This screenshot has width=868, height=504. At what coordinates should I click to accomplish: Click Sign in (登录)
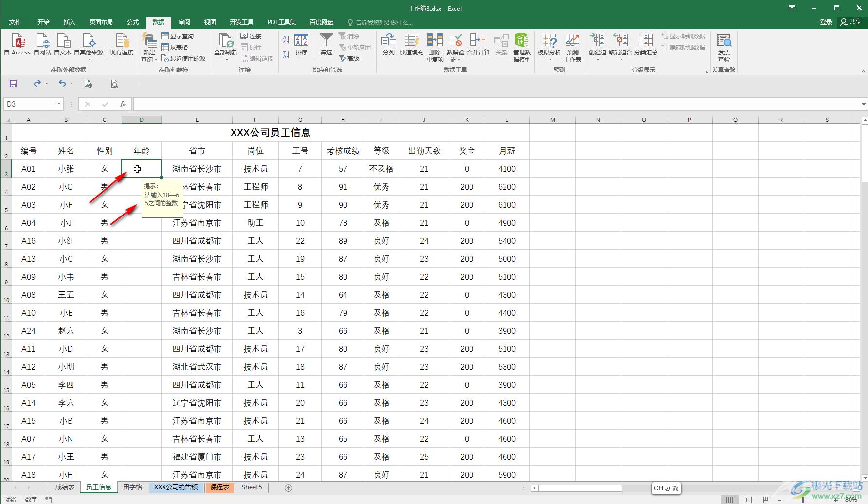click(826, 22)
